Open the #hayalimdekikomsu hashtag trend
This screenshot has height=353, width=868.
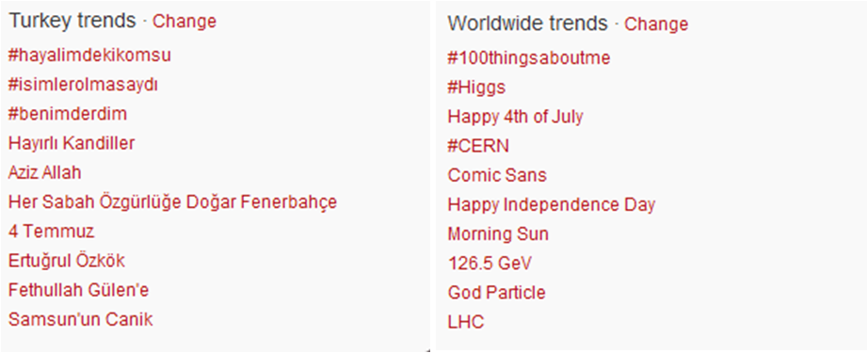[x=89, y=56]
